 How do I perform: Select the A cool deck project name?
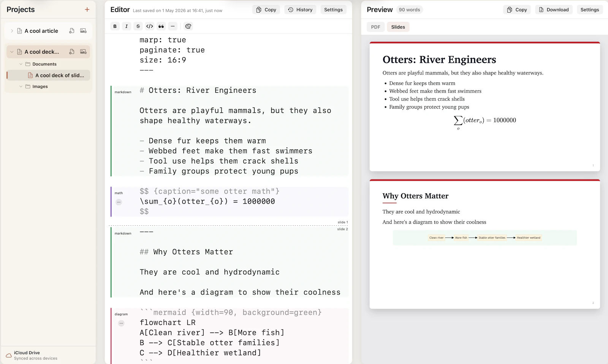point(42,52)
